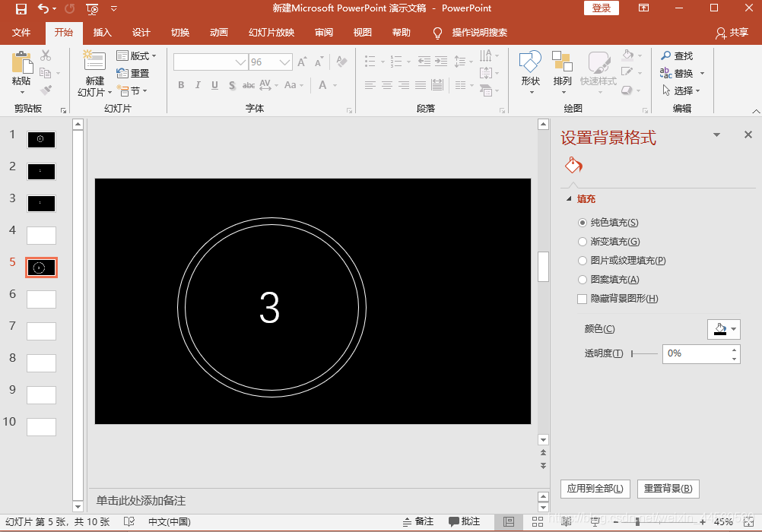Image resolution: width=762 pixels, height=532 pixels.
Task: Click the Sign in (登录) button
Action: click(601, 8)
